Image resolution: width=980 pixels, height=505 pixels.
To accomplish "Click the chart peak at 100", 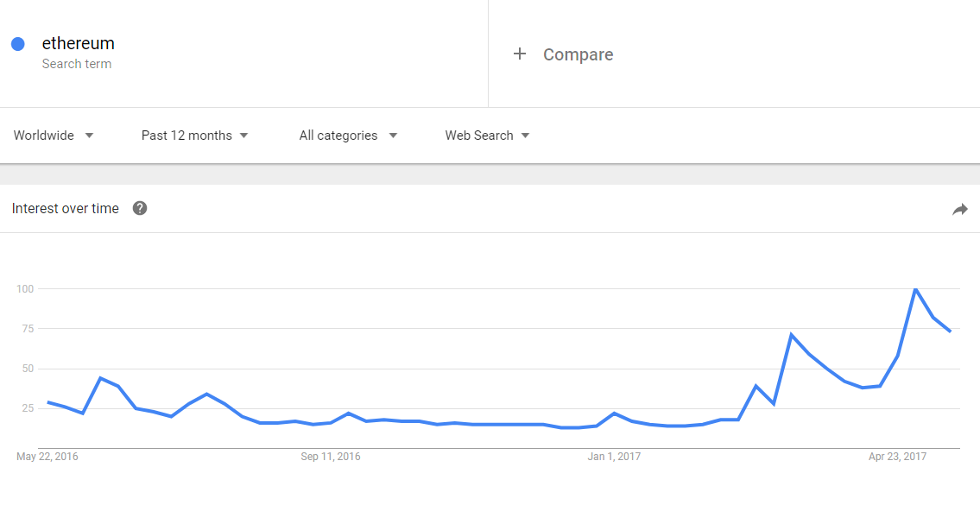I will tap(915, 288).
